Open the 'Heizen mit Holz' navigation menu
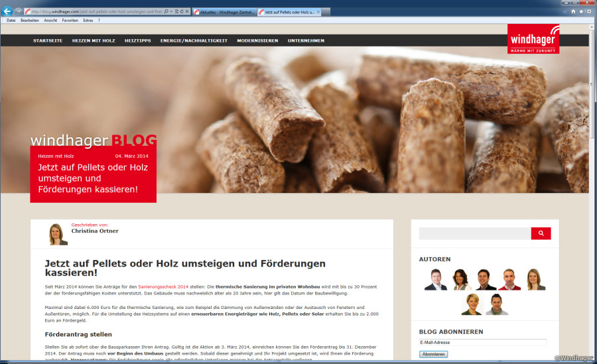 tap(94, 40)
